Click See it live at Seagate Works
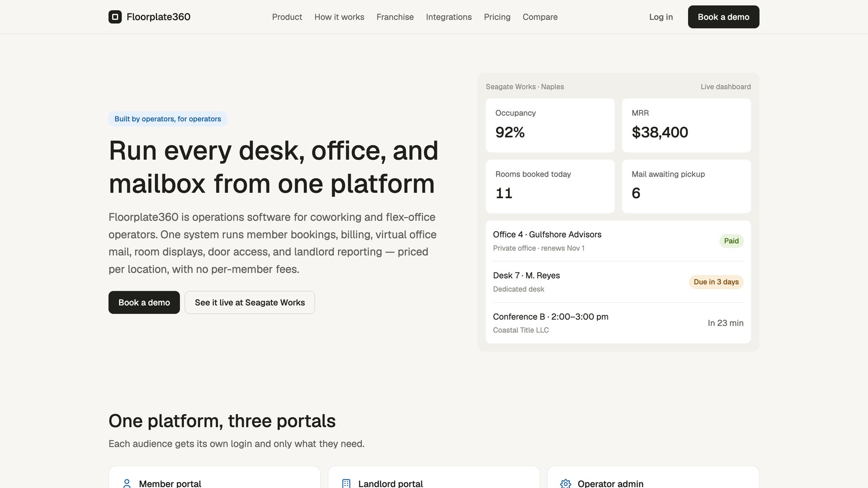 250,302
